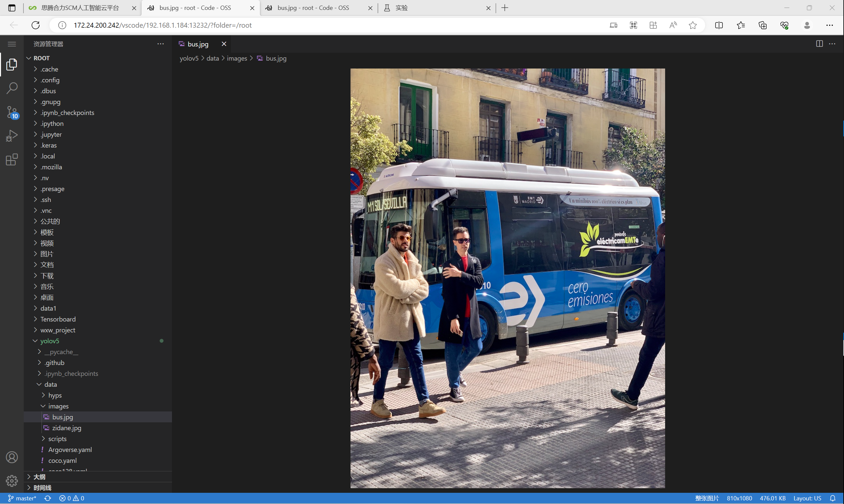Expand the 大纲 outline section

pyautogui.click(x=39, y=477)
